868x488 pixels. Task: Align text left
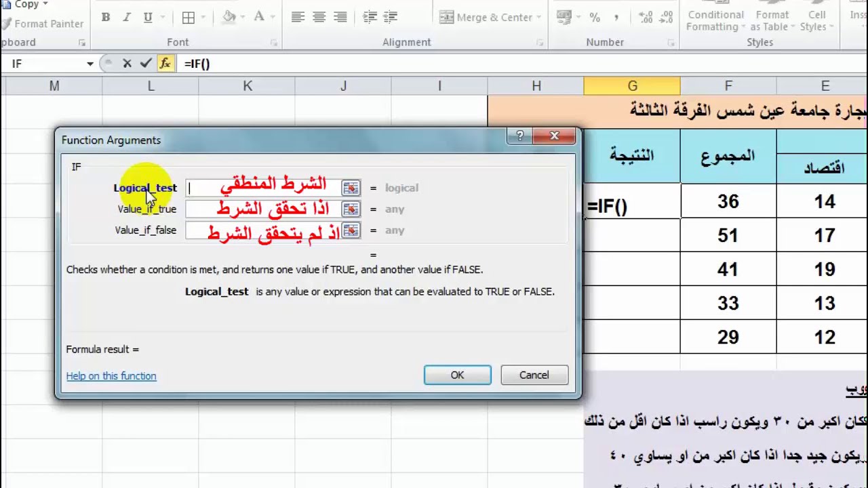(x=298, y=18)
